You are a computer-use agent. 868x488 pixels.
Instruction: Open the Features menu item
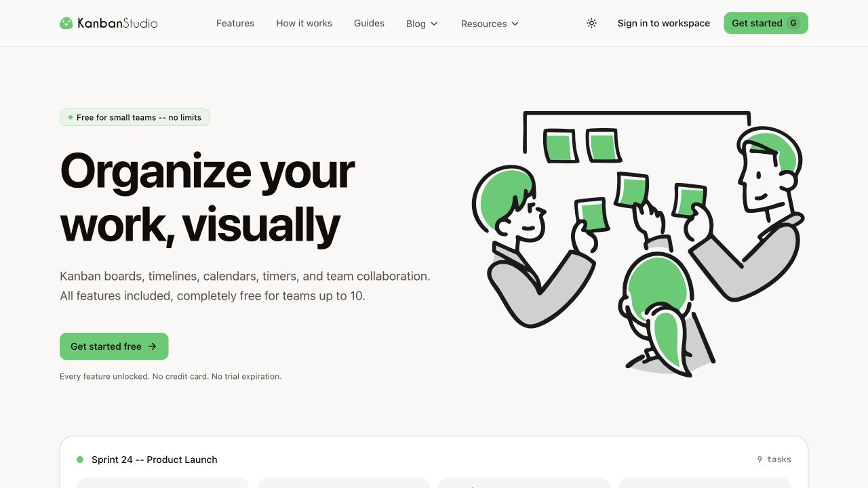tap(235, 23)
